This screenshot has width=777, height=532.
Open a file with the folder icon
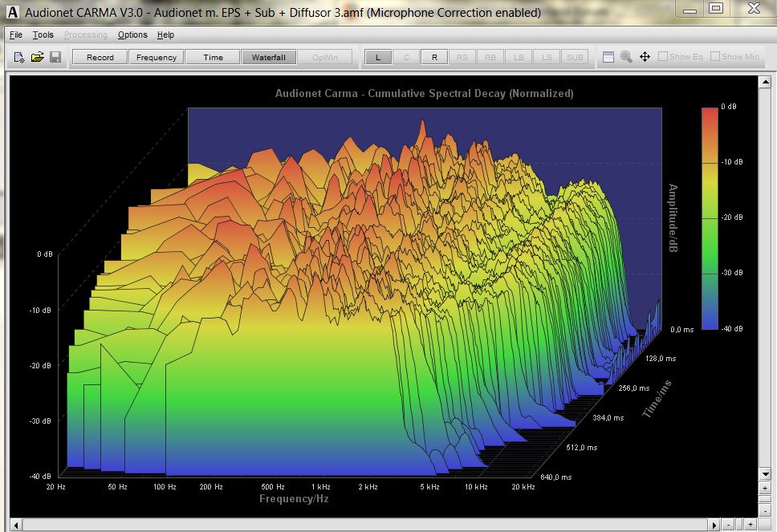(38, 57)
